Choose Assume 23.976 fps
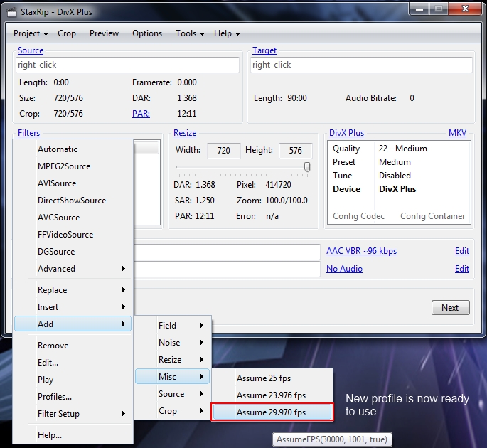 tap(272, 395)
